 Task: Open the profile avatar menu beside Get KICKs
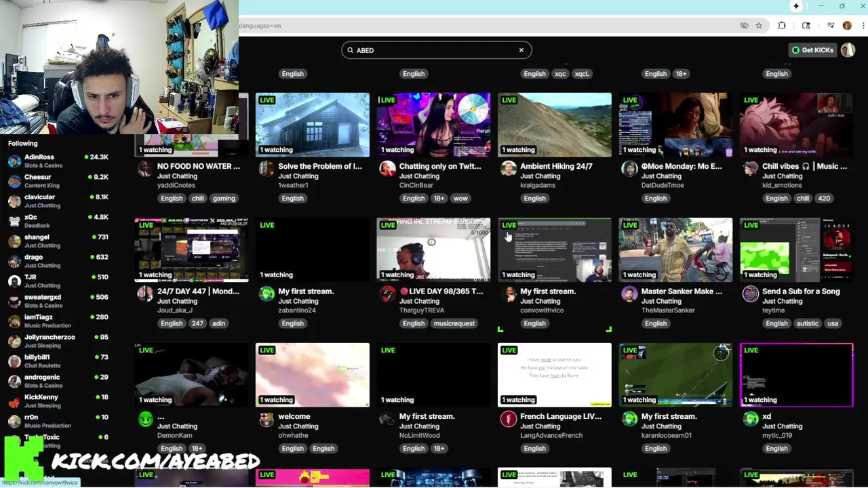(x=848, y=50)
